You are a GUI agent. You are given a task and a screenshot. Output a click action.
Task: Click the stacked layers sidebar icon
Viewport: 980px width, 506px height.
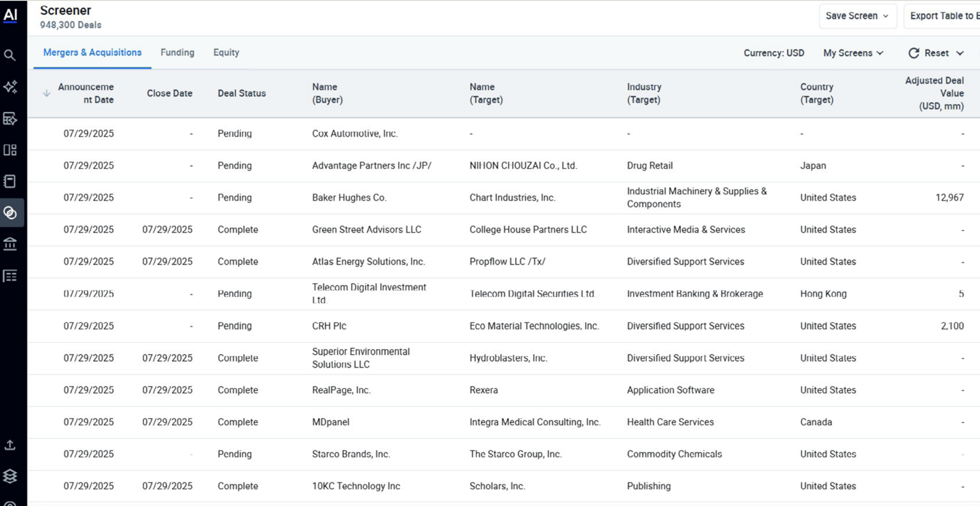click(10, 476)
